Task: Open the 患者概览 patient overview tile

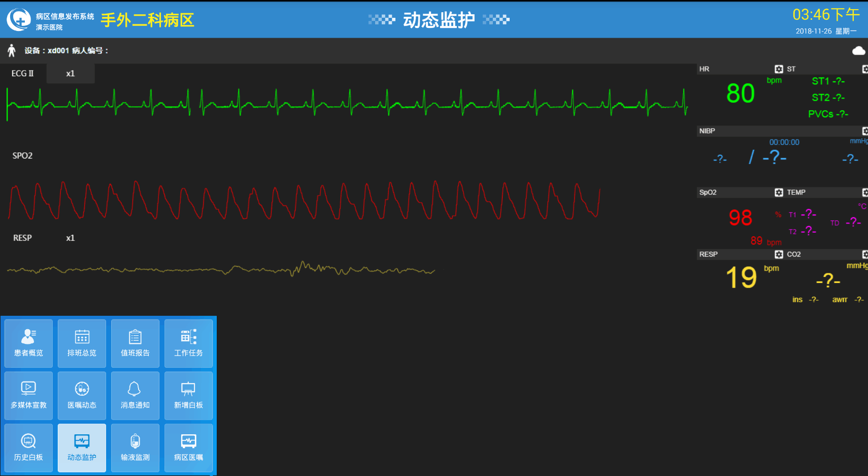Action: point(28,343)
